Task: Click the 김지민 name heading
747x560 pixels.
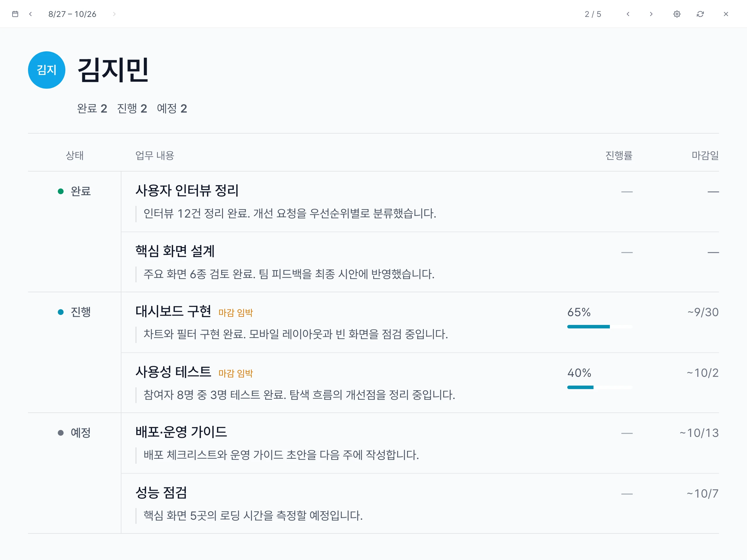Action: (113, 70)
